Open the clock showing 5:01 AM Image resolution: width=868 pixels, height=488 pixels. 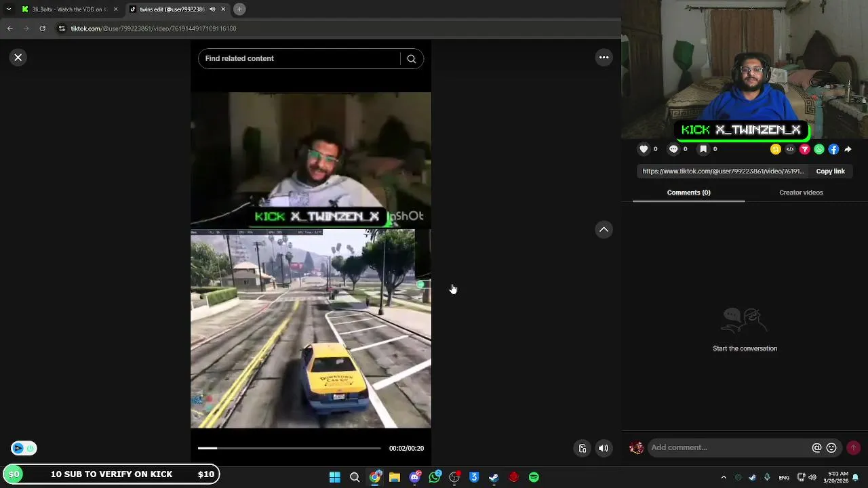click(837, 477)
